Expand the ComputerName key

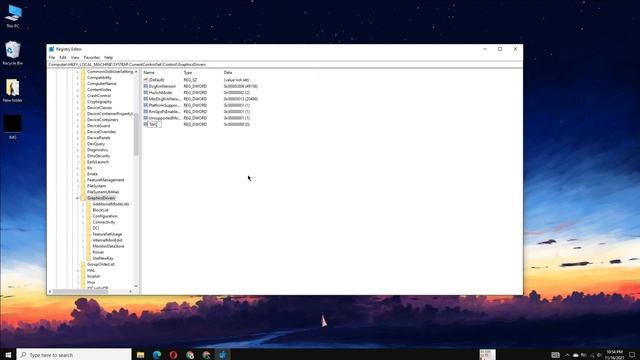pyautogui.click(x=78, y=84)
